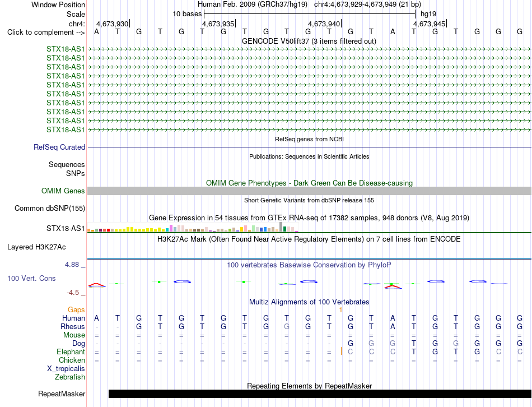Open the OMIM Gene Phenotypes track title
Viewport: 532px width, 407px height.
309,183
